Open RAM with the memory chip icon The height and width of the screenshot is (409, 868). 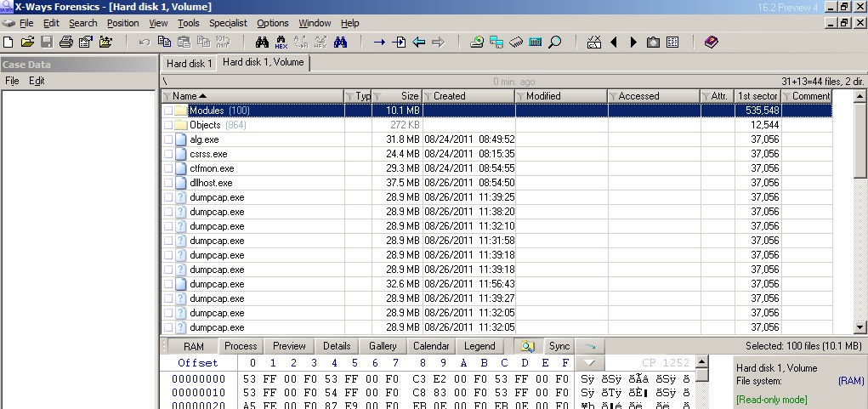pos(516,42)
